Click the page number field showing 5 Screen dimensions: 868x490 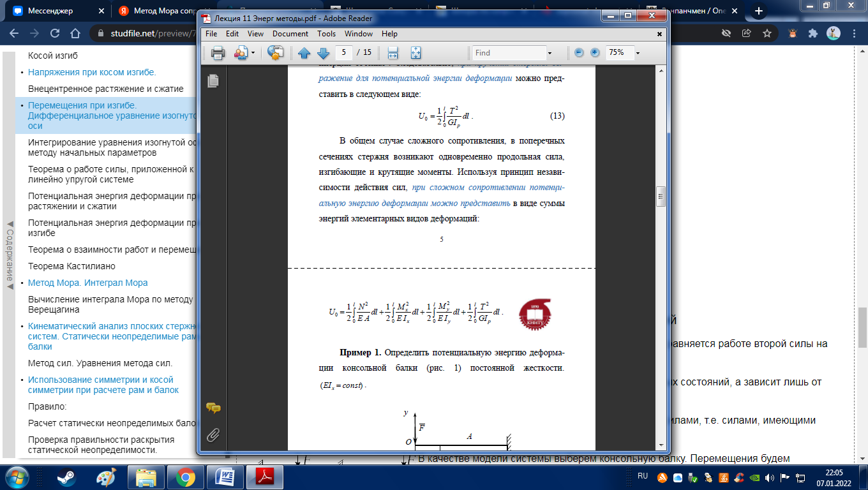click(x=344, y=52)
